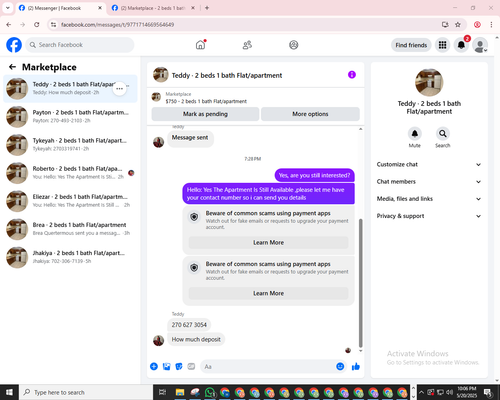The width and height of the screenshot is (500, 400).
Task: Open the Chrome three-dot menu
Action: click(491, 24)
